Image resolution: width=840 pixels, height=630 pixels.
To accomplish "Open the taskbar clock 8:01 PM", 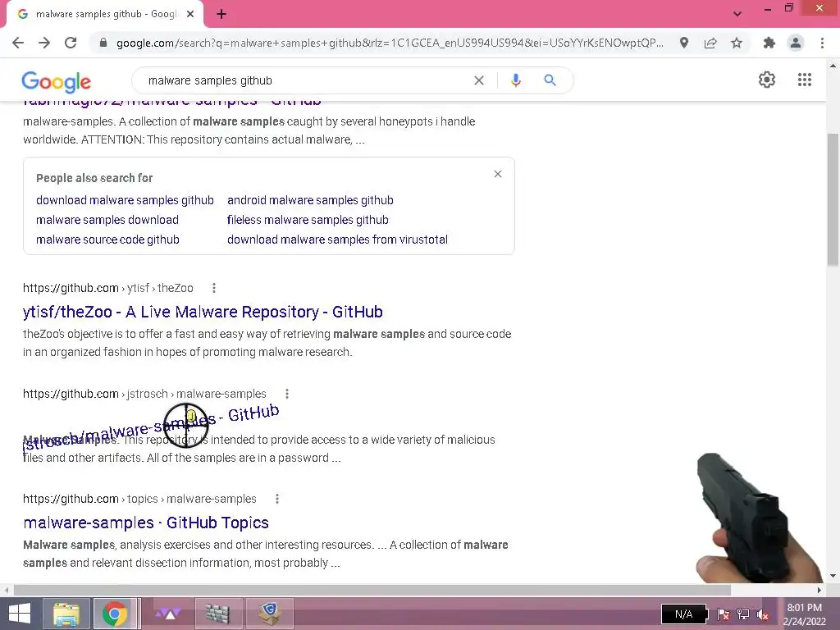I will click(x=805, y=614).
